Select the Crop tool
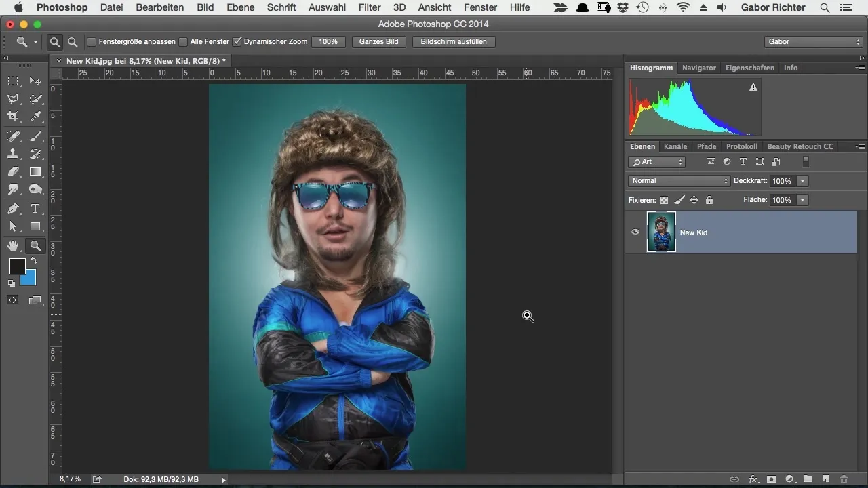The width and height of the screenshot is (868, 488). [13, 117]
